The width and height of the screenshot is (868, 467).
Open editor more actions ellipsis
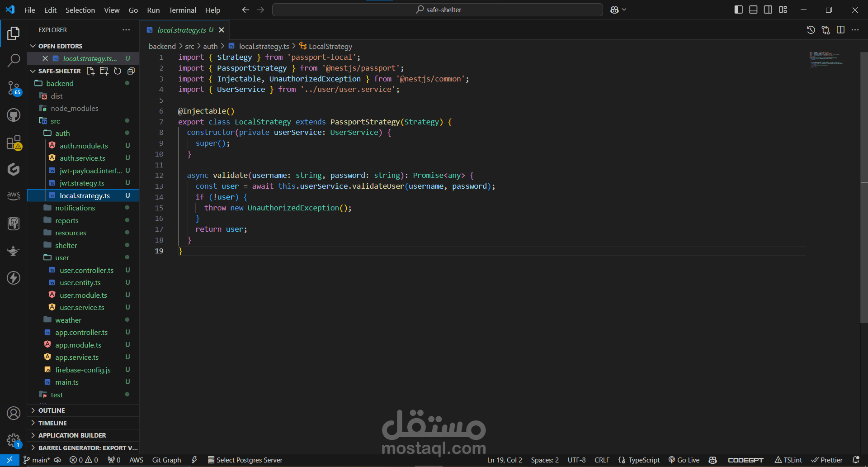coord(855,30)
